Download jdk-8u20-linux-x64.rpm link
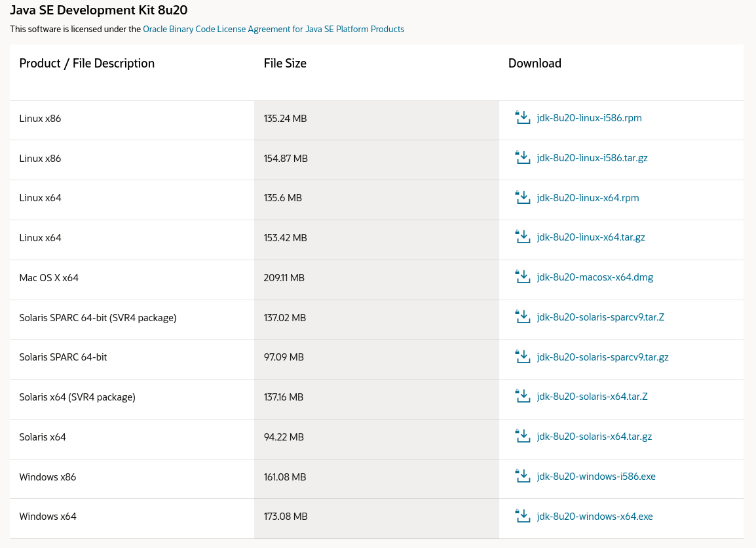Screen dimensions: 756x548 pyautogui.click(x=588, y=198)
